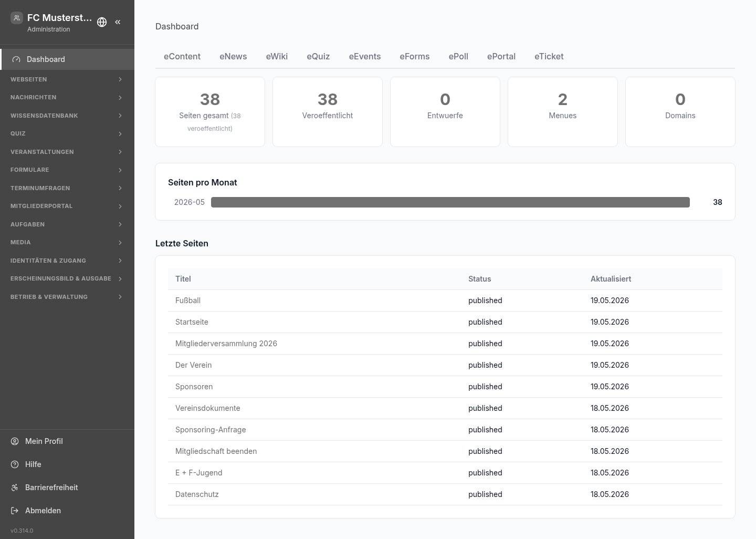Click the Entwuerfe stat card
This screenshot has height=539, width=756.
coord(445,112)
